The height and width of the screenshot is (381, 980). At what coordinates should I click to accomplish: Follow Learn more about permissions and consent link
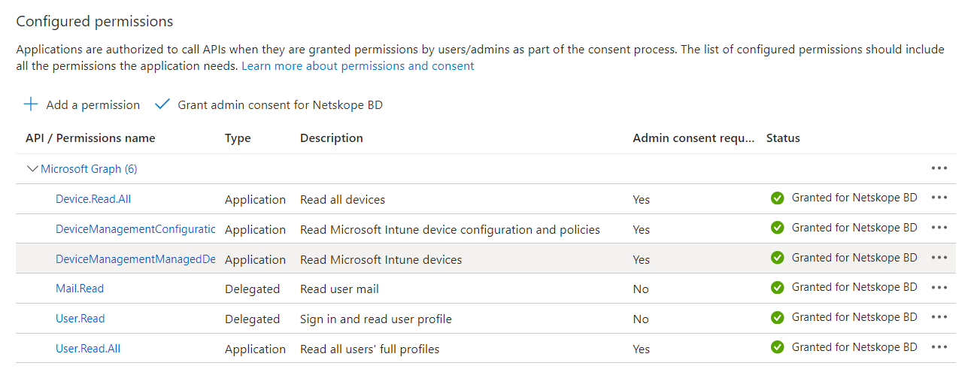[x=358, y=66]
